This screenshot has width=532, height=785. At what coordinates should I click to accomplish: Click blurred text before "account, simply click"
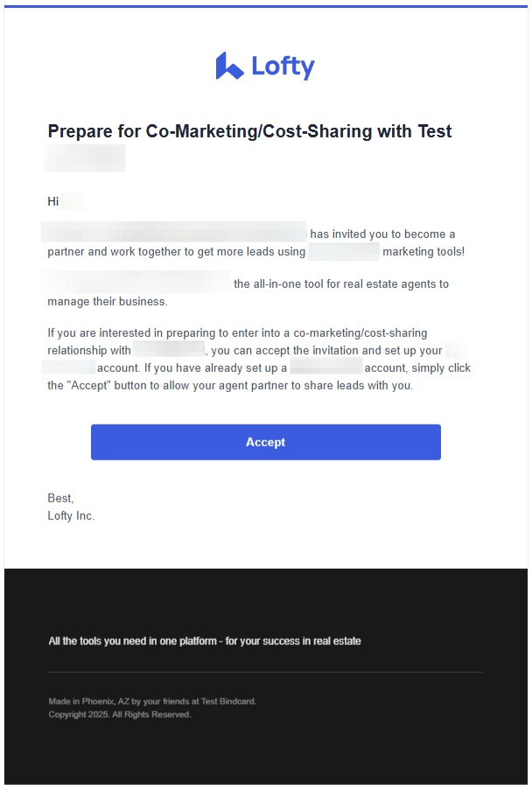325,368
